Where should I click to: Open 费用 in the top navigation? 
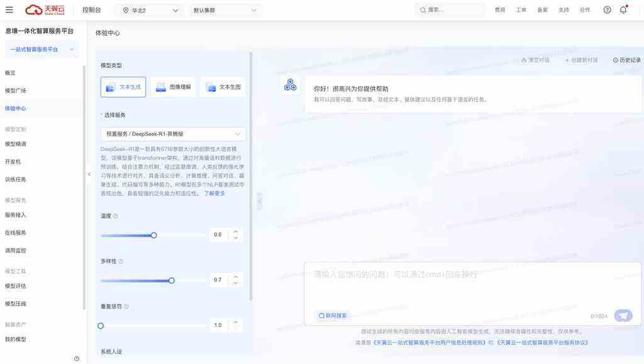click(x=500, y=10)
